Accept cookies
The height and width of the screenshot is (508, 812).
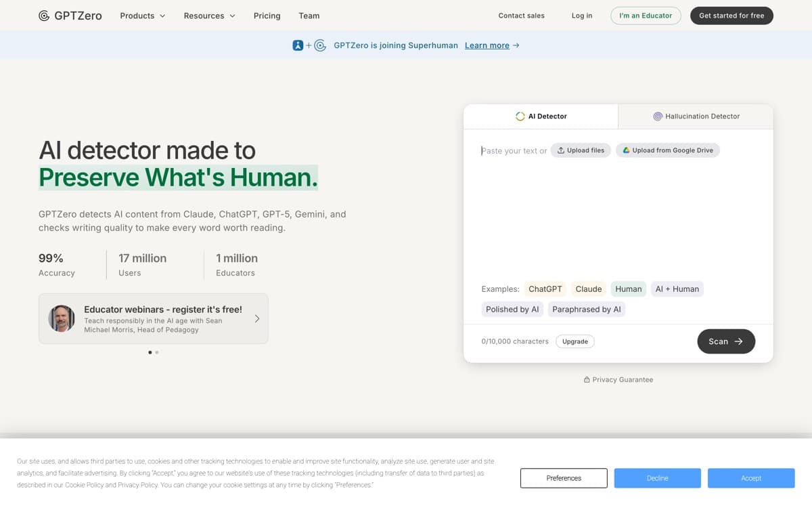pos(751,478)
